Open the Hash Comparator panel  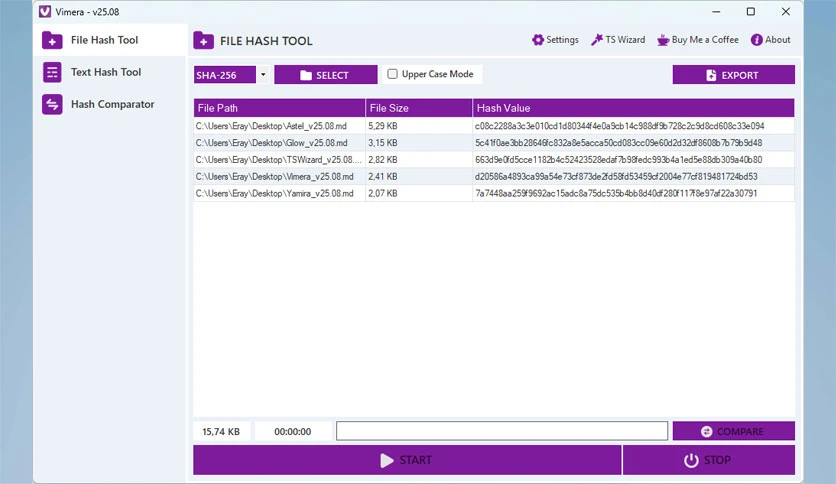110,104
